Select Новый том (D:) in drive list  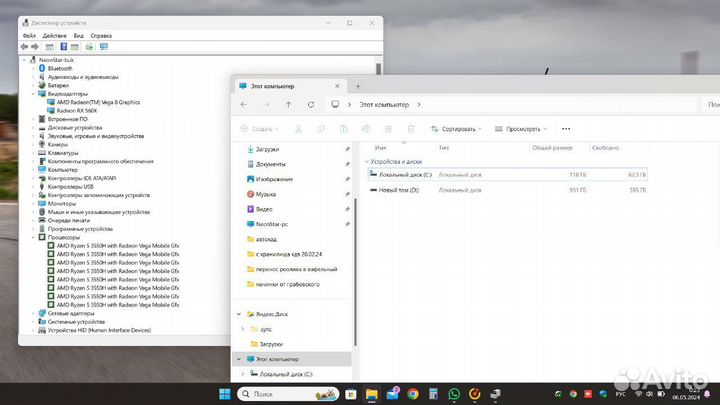click(x=507, y=190)
